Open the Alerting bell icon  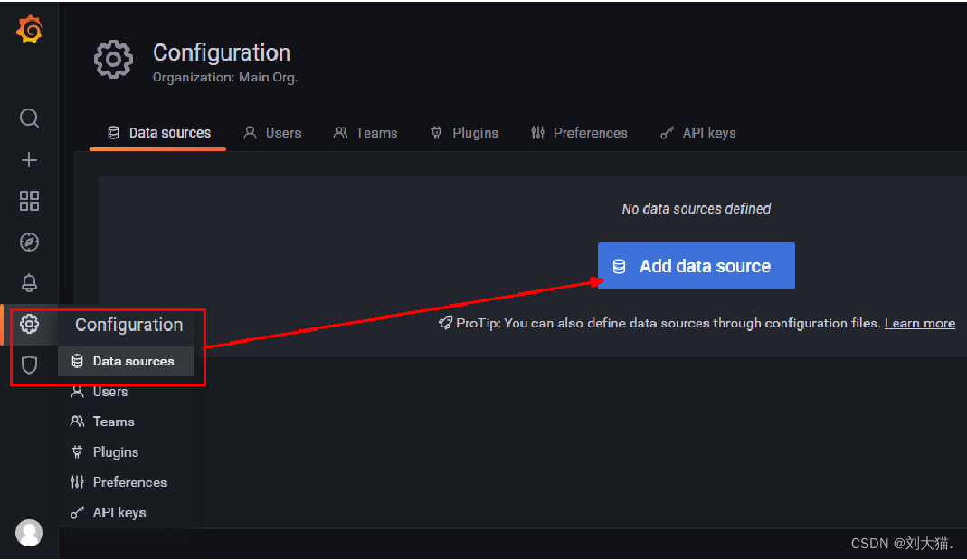(x=29, y=283)
